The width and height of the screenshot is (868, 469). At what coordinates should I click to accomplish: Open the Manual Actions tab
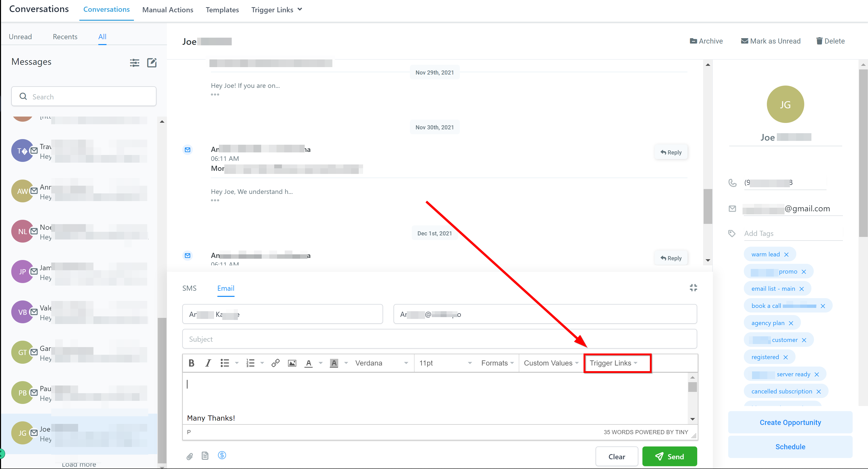click(x=168, y=10)
